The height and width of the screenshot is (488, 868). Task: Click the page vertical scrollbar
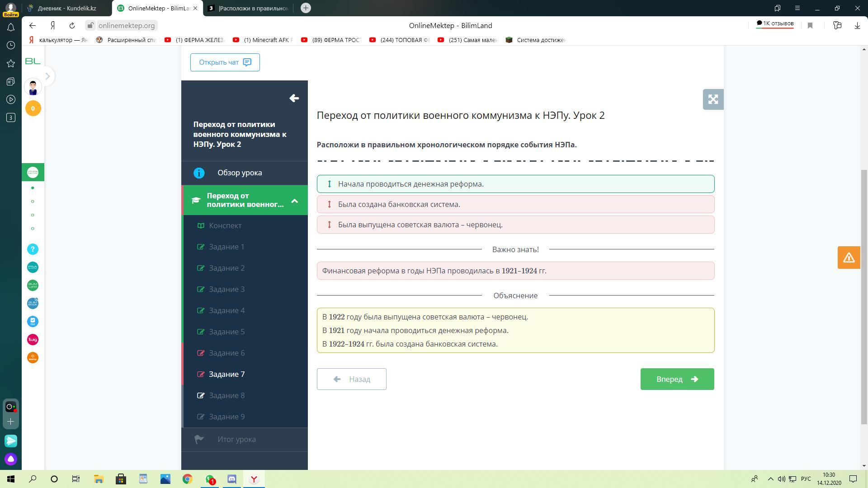pyautogui.click(x=864, y=296)
